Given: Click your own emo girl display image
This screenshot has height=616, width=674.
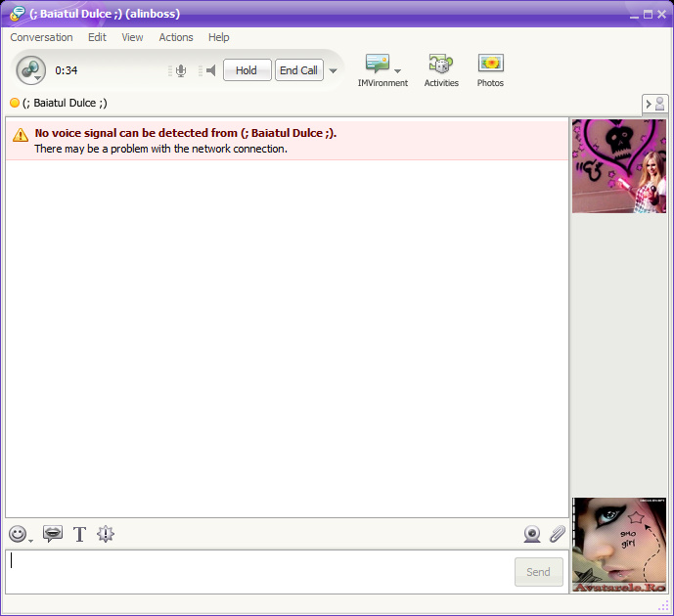Looking at the screenshot, I should 619,546.
